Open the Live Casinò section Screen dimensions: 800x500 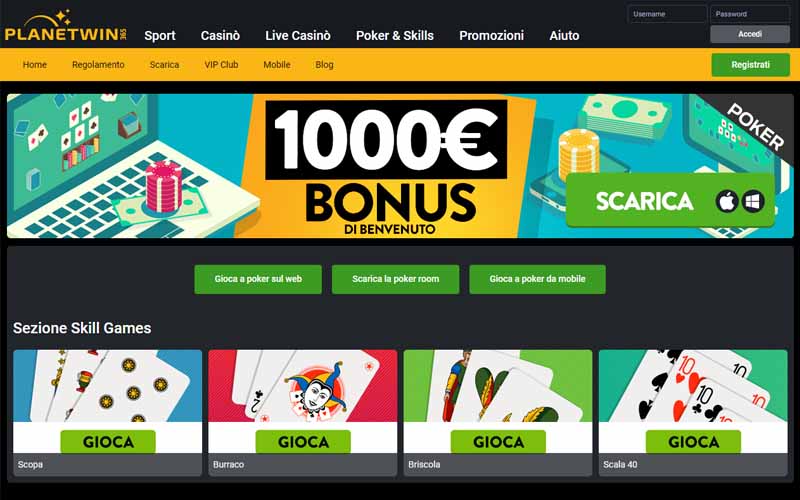pos(298,36)
